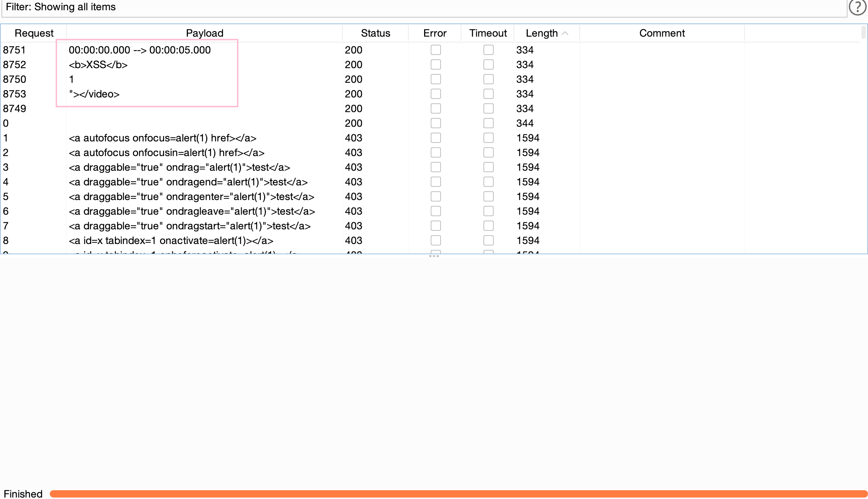The height and width of the screenshot is (499, 868).
Task: Select the <b>XSS</b> payload row
Action: coord(98,64)
